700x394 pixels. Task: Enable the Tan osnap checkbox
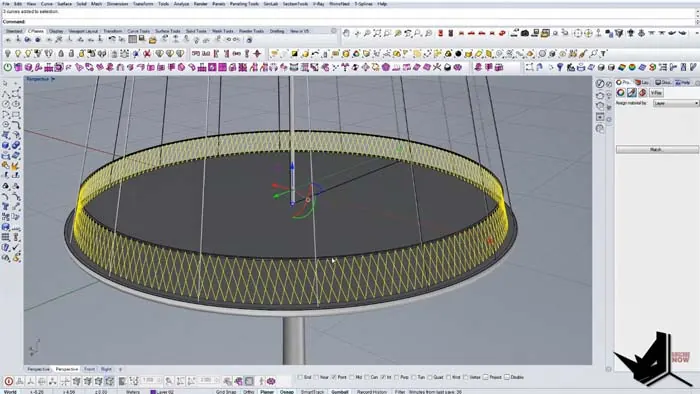point(413,377)
